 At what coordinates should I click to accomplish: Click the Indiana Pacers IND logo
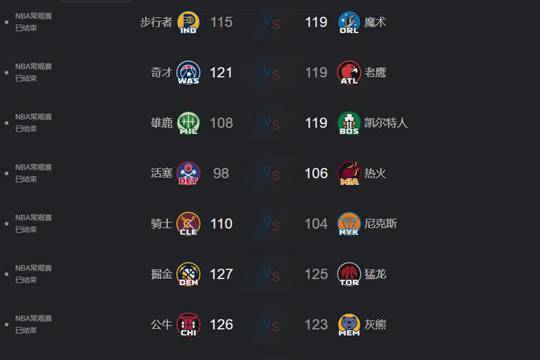click(188, 22)
